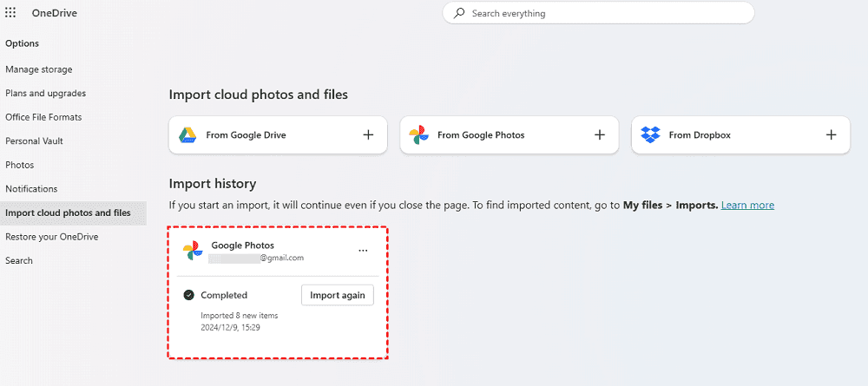Click the Google Drive logo icon
868x386 pixels.
[187, 135]
